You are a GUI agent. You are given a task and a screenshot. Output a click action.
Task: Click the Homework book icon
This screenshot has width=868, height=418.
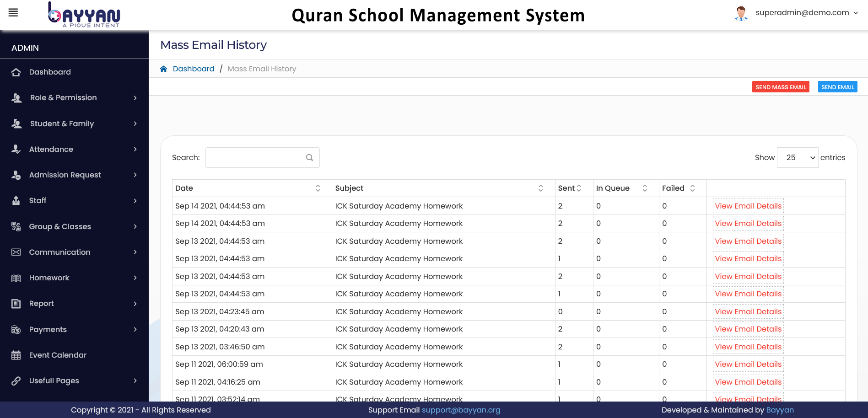[x=16, y=278]
